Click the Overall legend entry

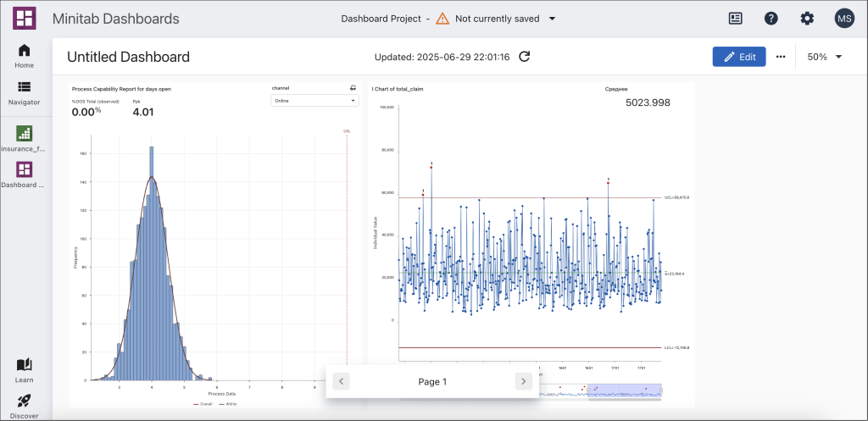point(202,404)
